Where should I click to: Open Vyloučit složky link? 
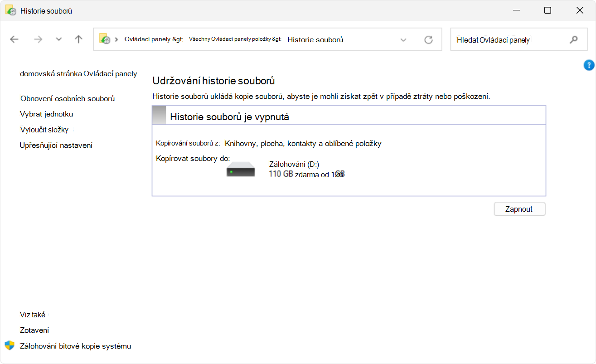click(x=44, y=130)
